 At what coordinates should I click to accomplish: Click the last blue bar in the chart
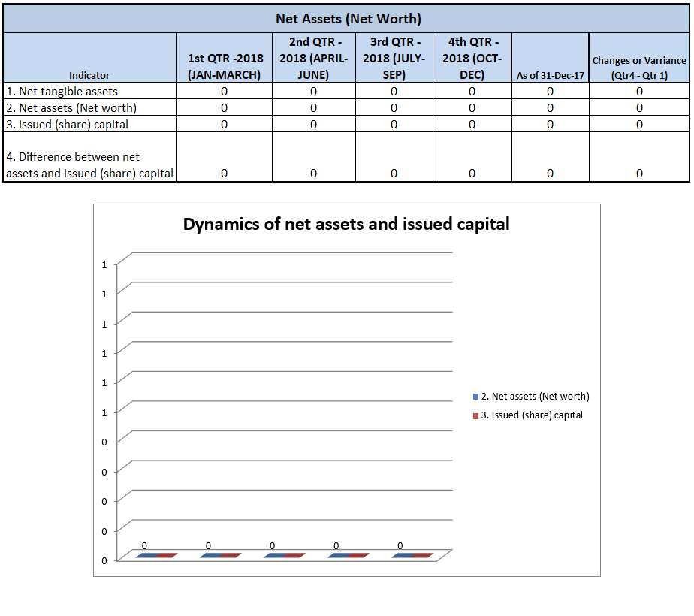point(403,555)
